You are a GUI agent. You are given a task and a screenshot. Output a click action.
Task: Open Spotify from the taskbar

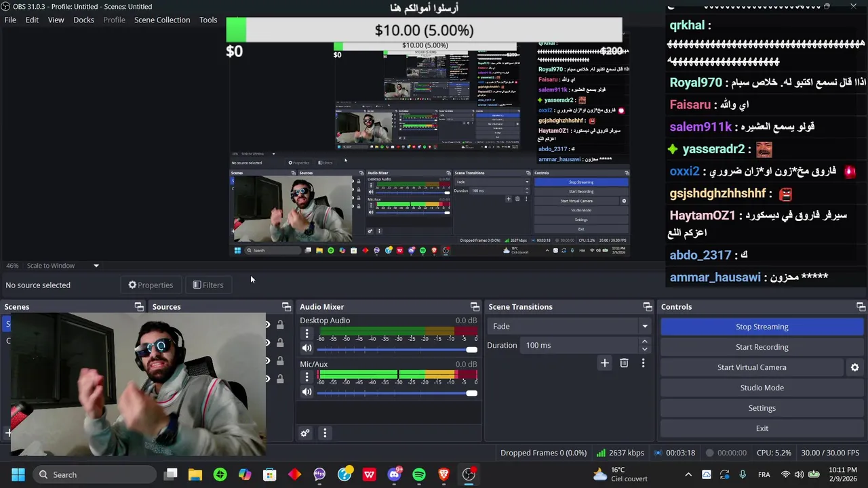[x=419, y=474]
